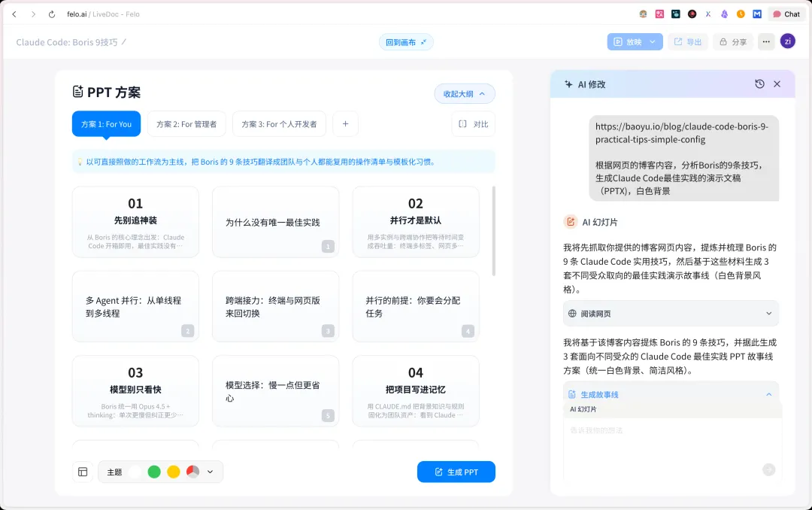
Task: Collapse outline with 收起大纲 button
Action: (x=465, y=94)
